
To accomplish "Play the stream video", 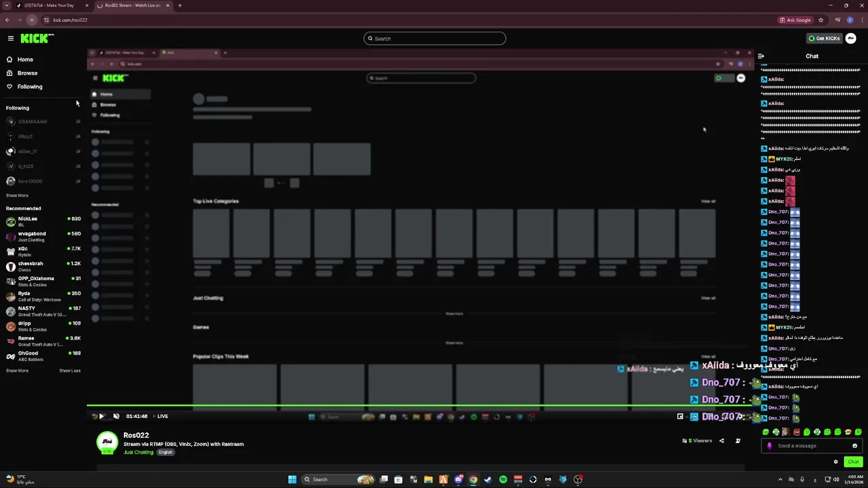I will (x=102, y=416).
